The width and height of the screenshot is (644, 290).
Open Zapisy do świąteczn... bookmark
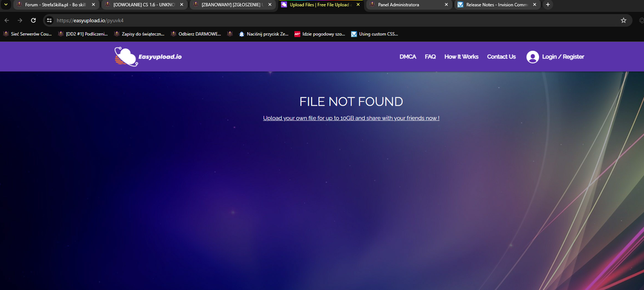[x=139, y=34]
